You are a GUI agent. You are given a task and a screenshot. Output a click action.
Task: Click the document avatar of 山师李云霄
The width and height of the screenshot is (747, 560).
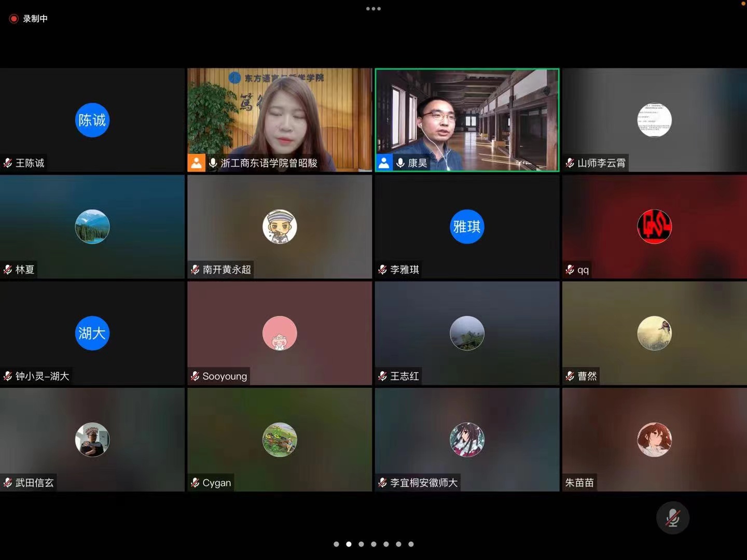pos(655,120)
